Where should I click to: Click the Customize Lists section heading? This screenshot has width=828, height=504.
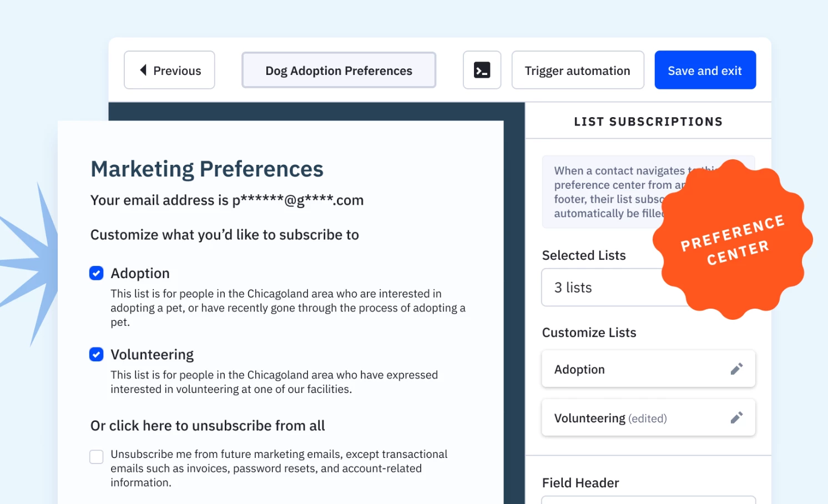point(589,332)
